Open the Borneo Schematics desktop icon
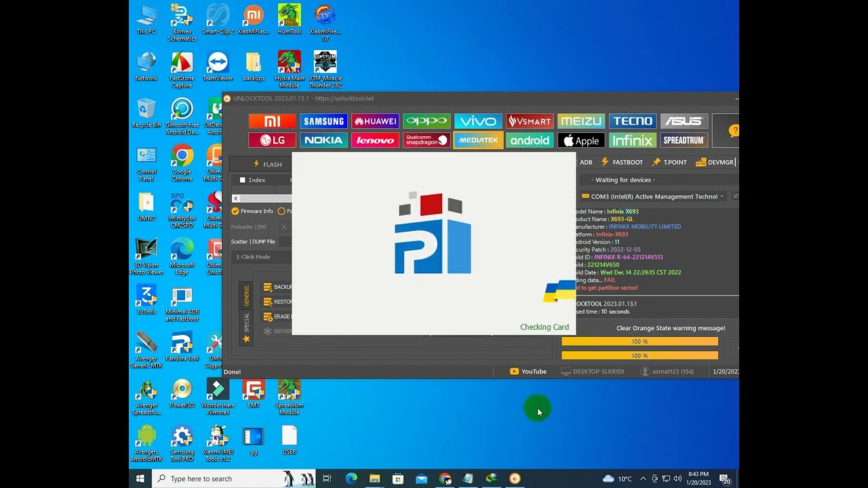The height and width of the screenshot is (488, 868). pos(182,22)
